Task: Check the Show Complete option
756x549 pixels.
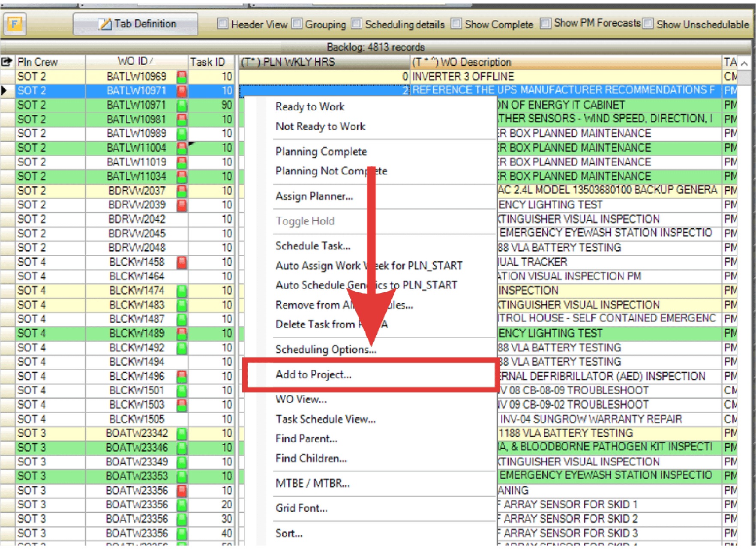Action: [456, 24]
